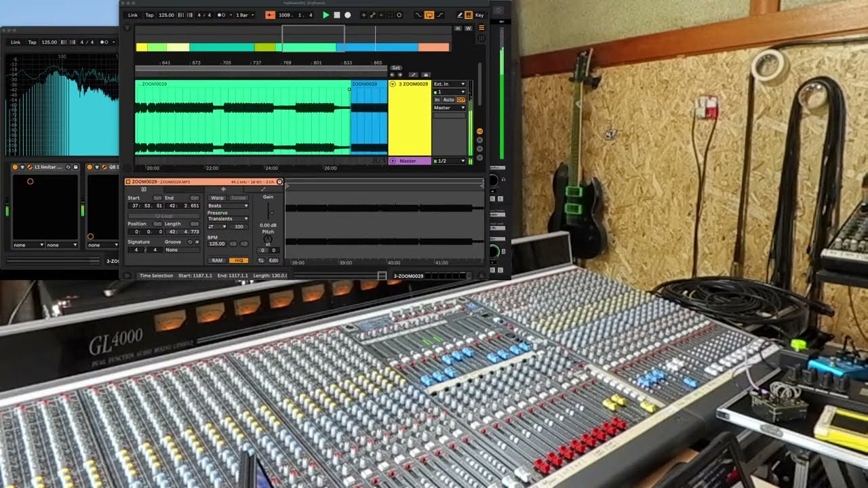Screen dimensions: 868x488
Task: Fold the 3 ZOOM0029 track with arrow
Action: coord(393,84)
